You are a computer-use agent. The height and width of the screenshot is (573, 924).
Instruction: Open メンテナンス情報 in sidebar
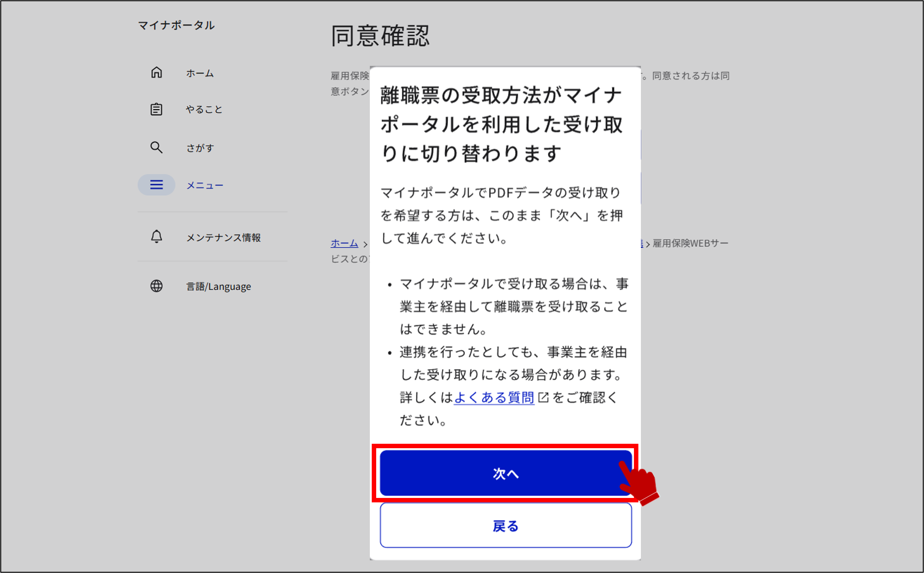(223, 238)
